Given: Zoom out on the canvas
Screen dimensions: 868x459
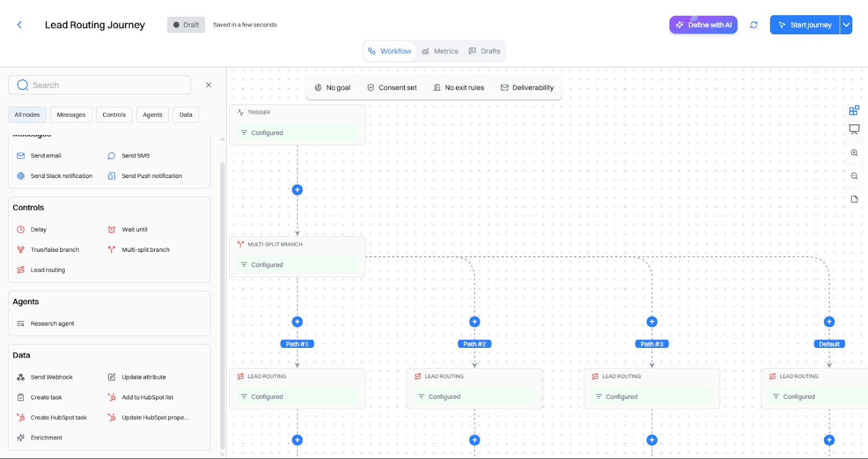Looking at the screenshot, I should (854, 176).
